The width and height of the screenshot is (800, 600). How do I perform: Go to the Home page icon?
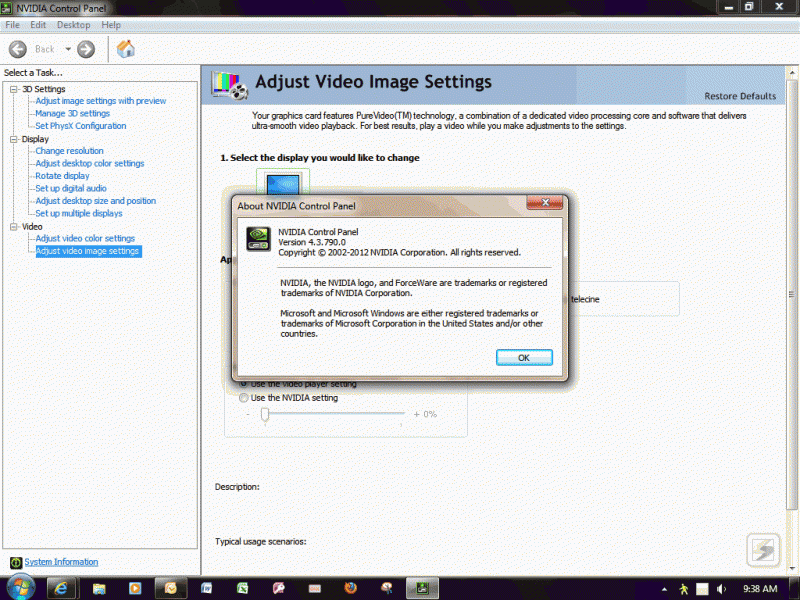126,49
